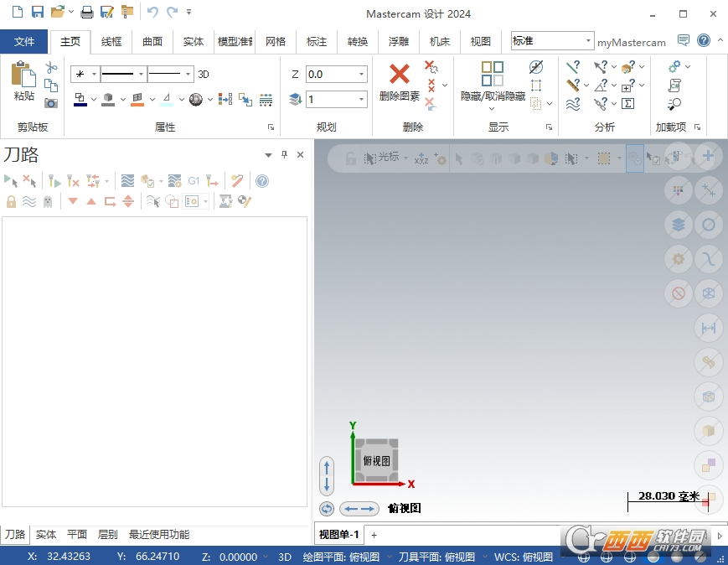
Task: Open the 文件 menu
Action: tap(23, 41)
